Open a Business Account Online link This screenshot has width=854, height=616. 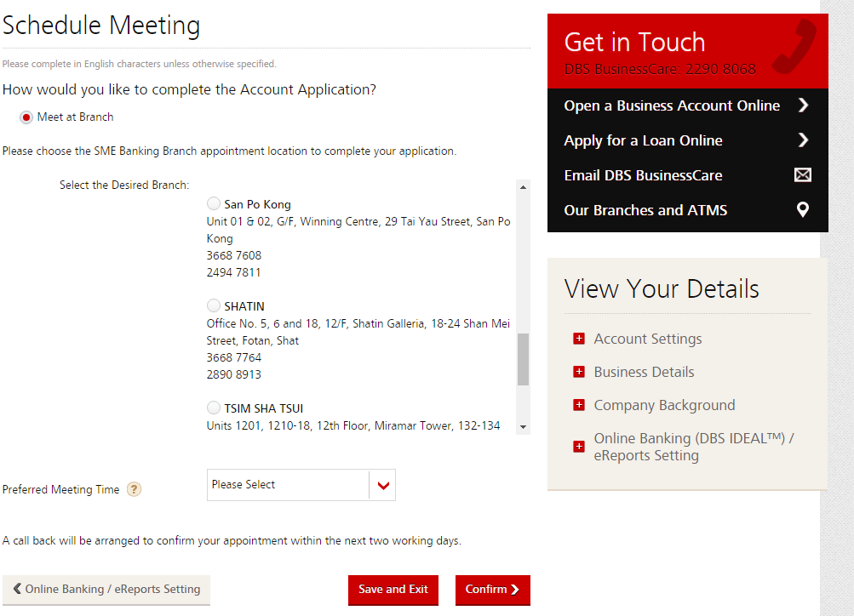(672, 106)
